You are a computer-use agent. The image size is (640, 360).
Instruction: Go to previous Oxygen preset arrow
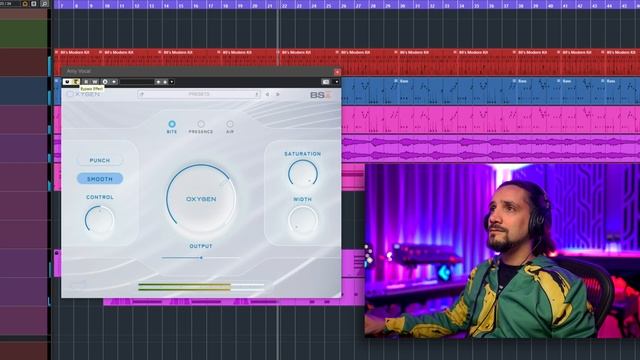(x=267, y=94)
